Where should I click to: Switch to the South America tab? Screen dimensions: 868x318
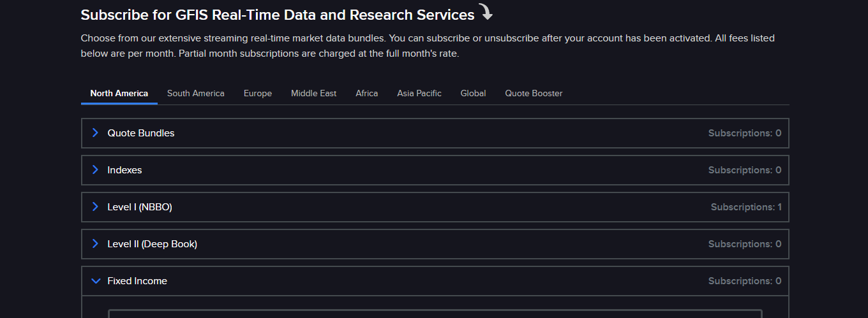pos(196,93)
